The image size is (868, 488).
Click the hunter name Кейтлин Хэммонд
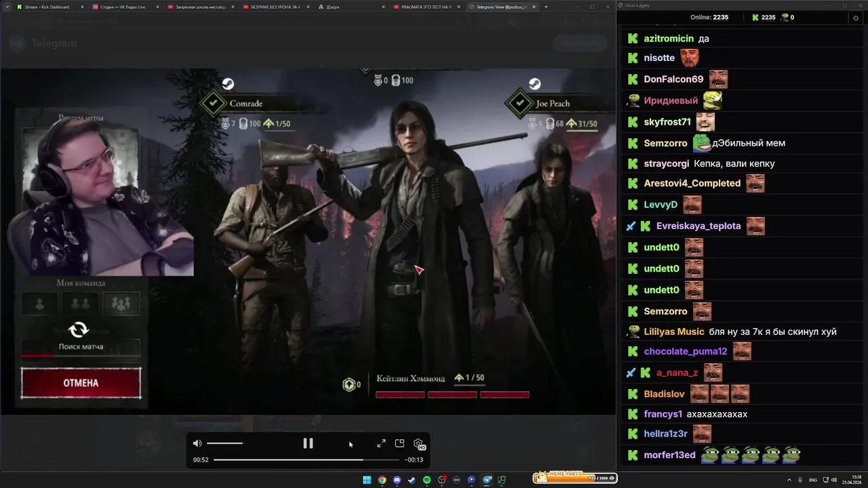pos(410,378)
